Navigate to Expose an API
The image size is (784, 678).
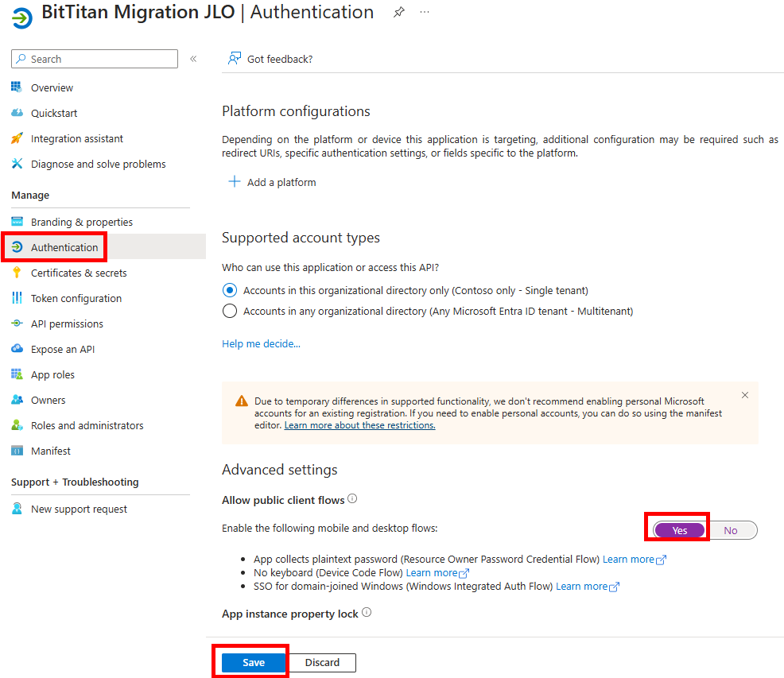63,350
